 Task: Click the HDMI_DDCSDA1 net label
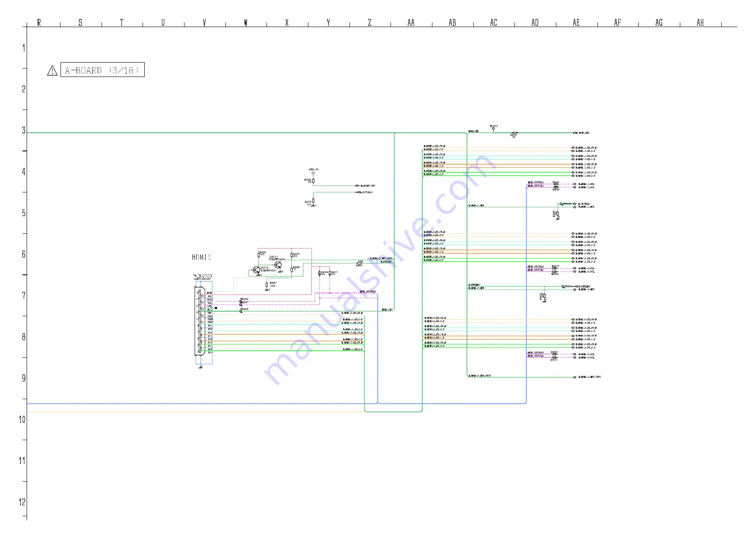536,183
